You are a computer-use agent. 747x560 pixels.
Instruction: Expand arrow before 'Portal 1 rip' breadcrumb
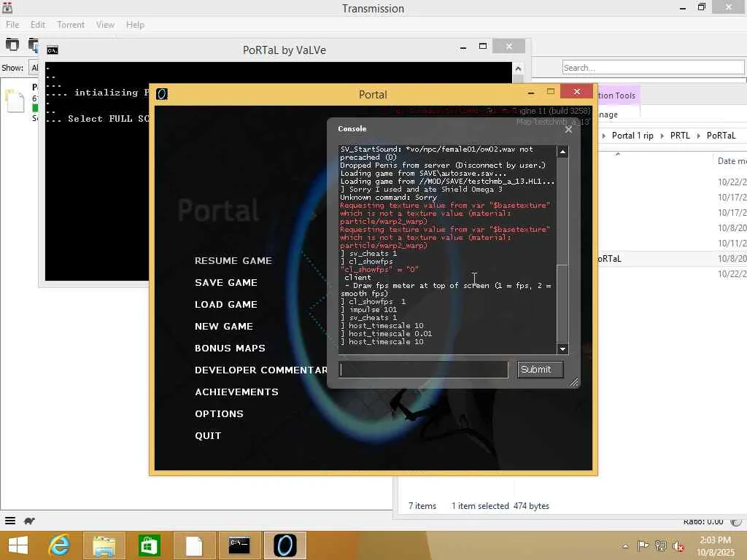coord(604,136)
